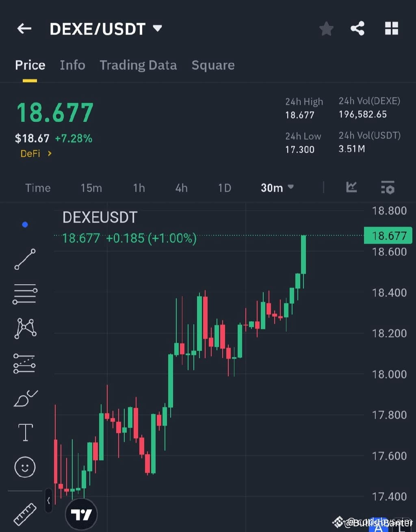
Task: Open the emoji sticker tool
Action: [25, 467]
